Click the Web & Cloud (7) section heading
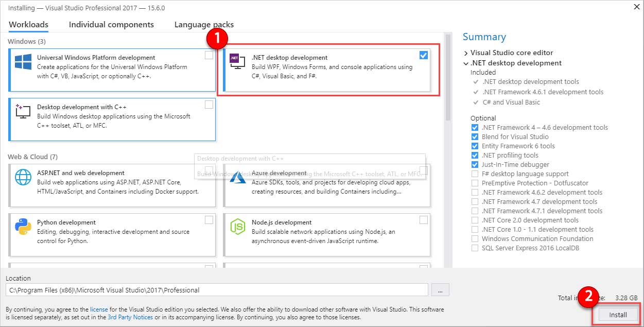 [x=32, y=157]
